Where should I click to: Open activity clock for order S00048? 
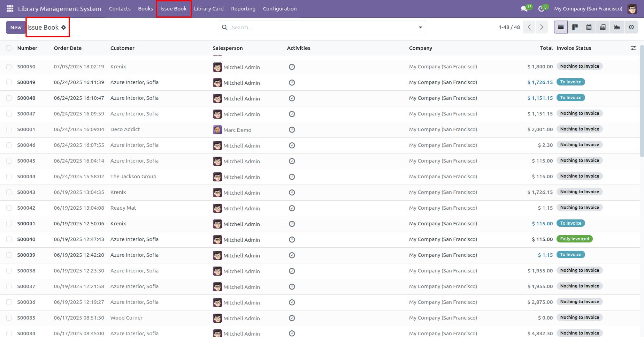coord(292,98)
